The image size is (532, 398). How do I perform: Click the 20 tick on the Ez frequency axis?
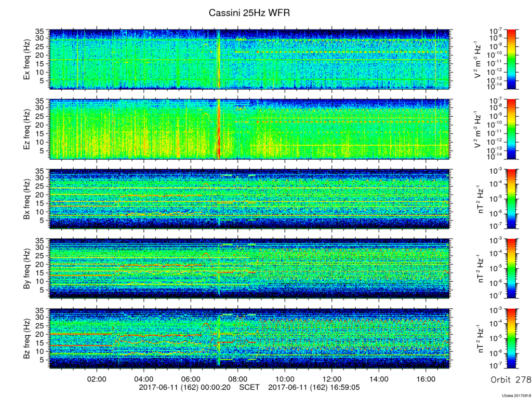point(40,125)
